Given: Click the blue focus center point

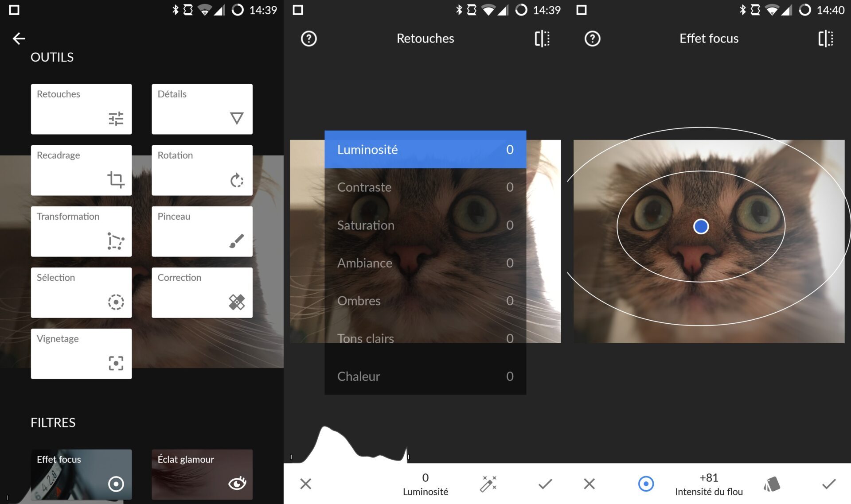Looking at the screenshot, I should click(x=701, y=226).
